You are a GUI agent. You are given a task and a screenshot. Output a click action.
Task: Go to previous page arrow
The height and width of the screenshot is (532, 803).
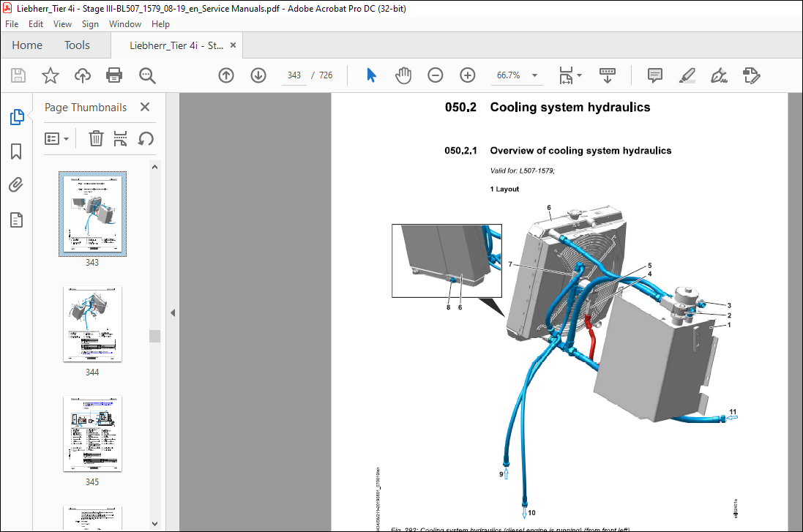coord(226,75)
